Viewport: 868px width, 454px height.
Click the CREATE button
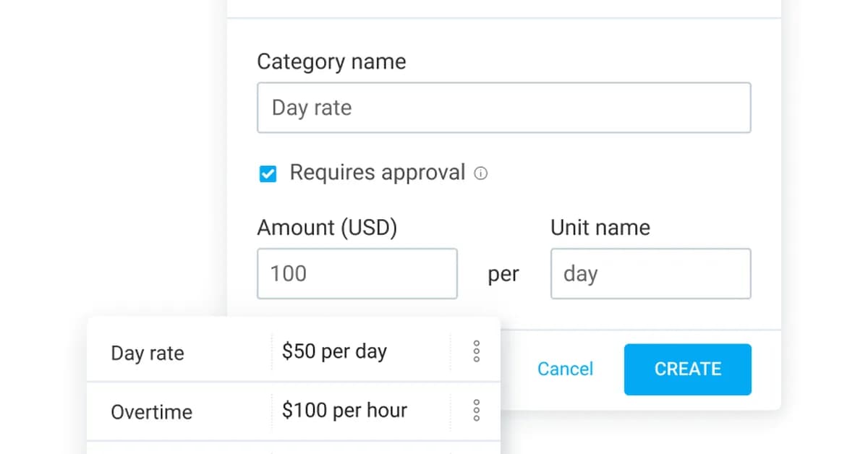687,369
